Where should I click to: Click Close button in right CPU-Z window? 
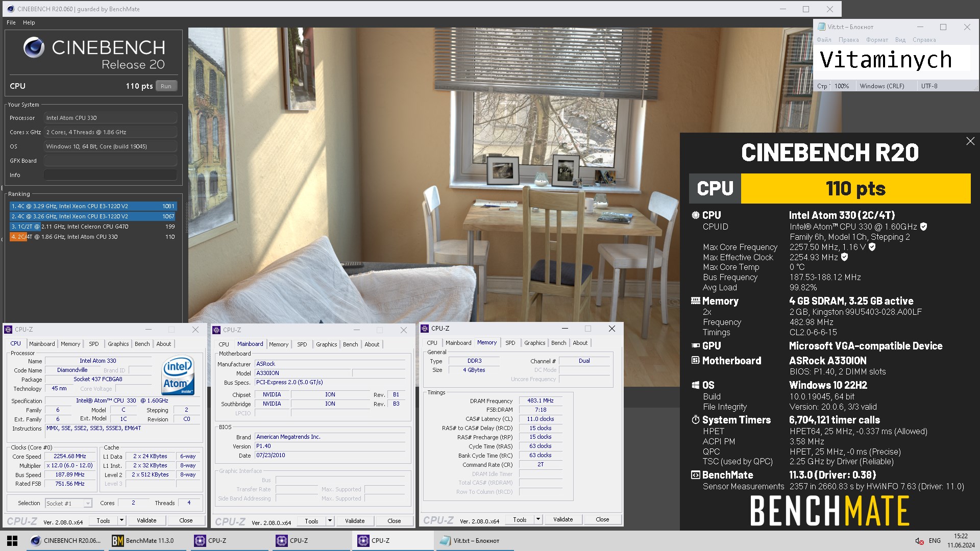[602, 519]
